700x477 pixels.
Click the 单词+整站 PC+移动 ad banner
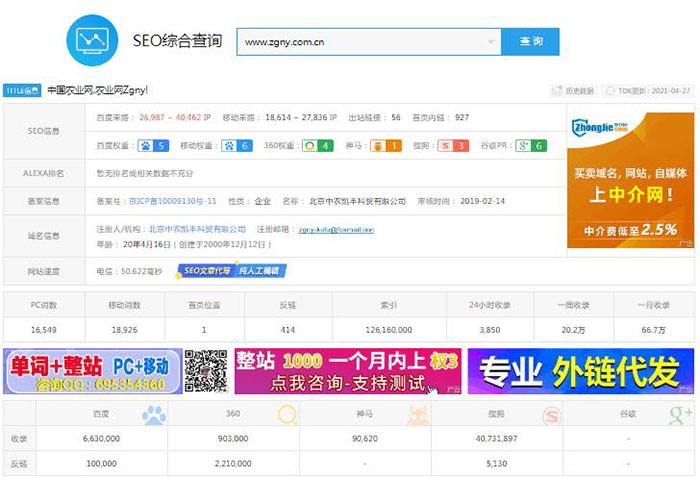93,371
